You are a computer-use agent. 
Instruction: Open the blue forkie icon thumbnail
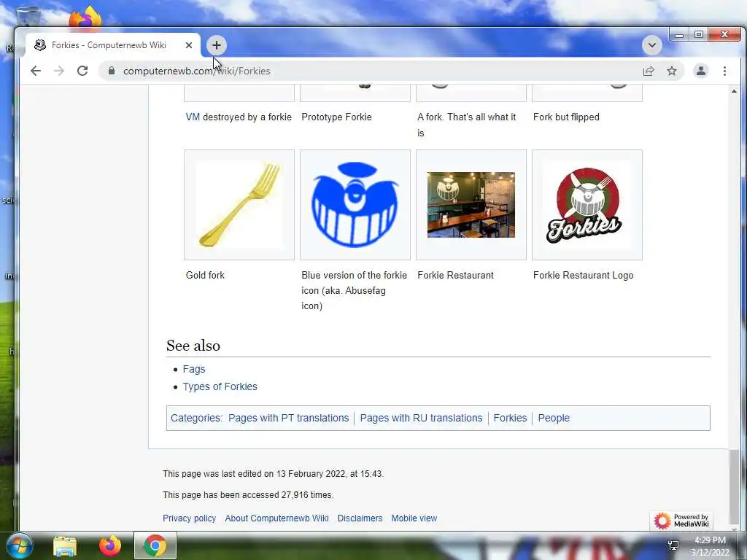355,205
